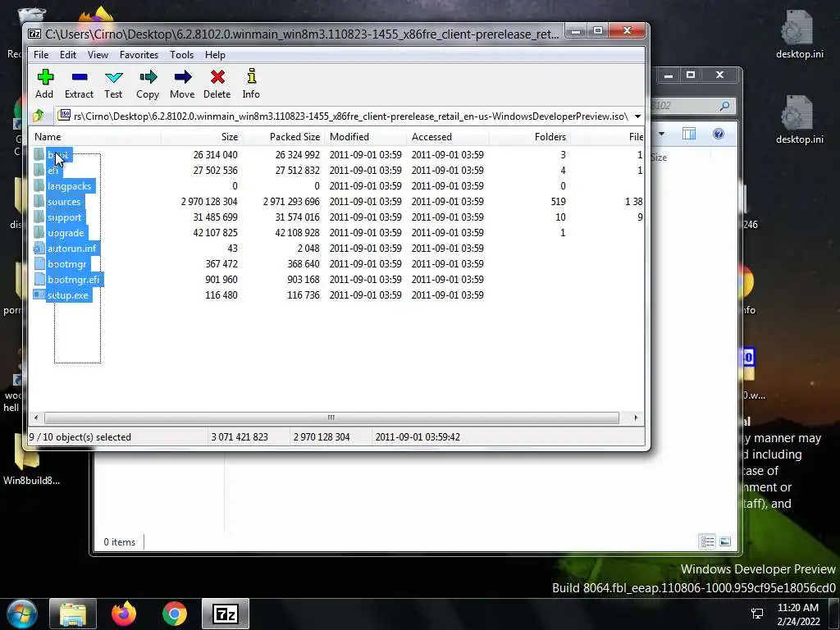The image size is (840, 630).
Task: Sort by Size column header
Action: (203, 137)
